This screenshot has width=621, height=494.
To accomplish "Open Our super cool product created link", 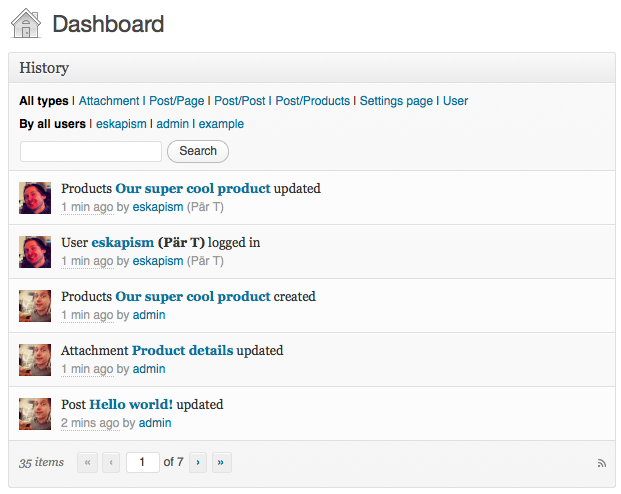I will click(x=193, y=297).
